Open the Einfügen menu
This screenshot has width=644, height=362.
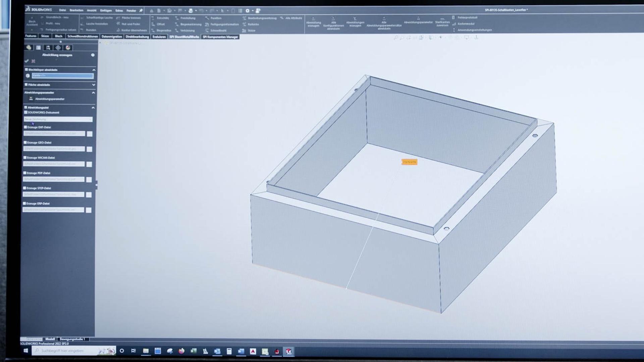(106, 10)
